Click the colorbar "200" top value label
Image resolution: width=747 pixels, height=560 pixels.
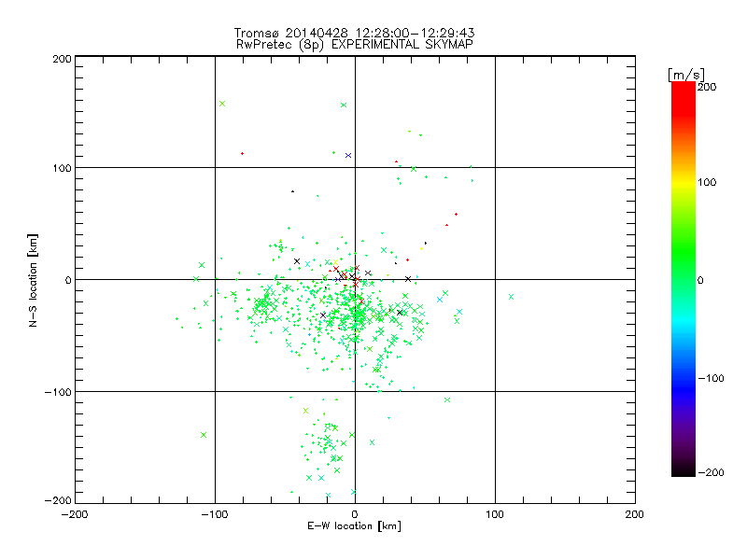pyautogui.click(x=707, y=87)
